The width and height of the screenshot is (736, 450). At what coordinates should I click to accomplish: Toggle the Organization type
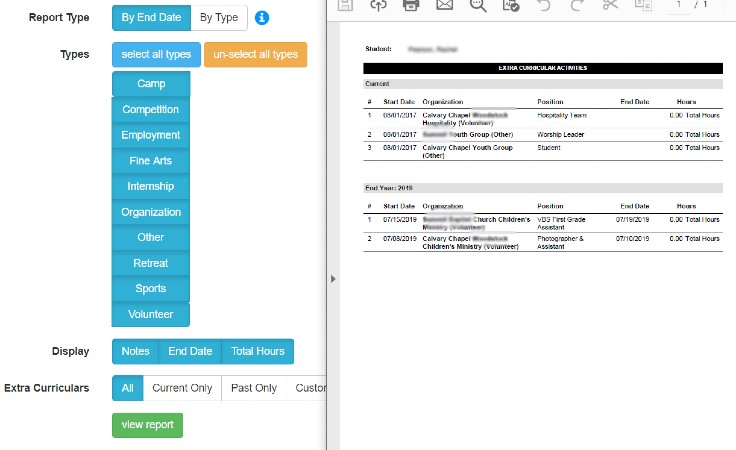pyautogui.click(x=151, y=212)
